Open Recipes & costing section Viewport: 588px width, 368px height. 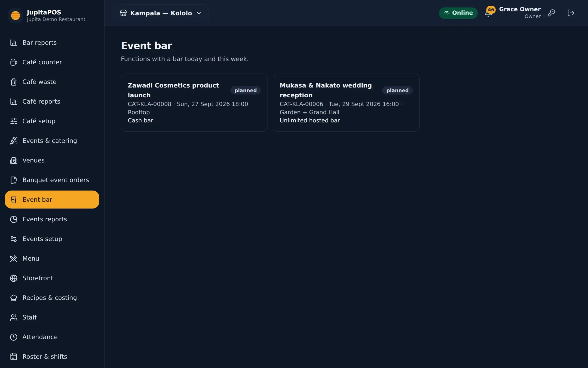coord(52,298)
